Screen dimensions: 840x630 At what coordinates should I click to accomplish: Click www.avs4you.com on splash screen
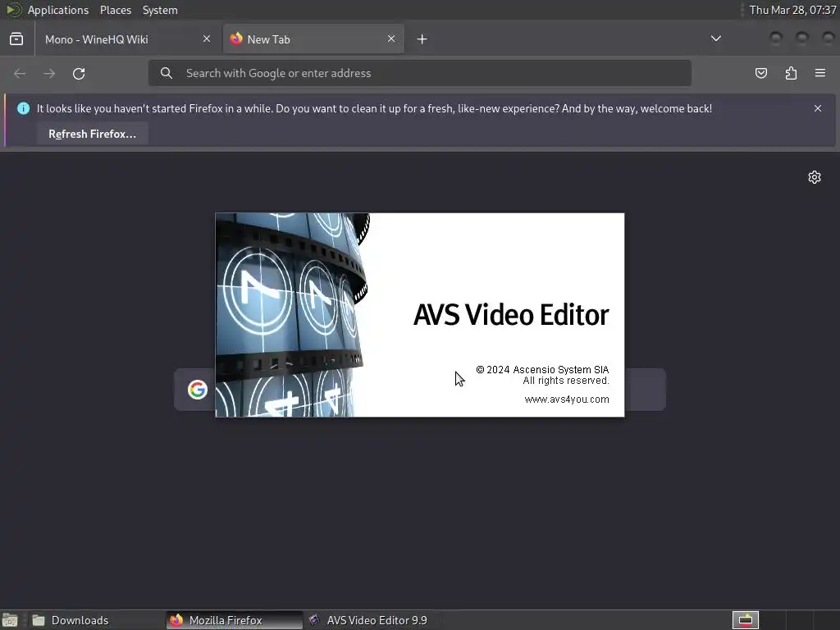click(567, 399)
